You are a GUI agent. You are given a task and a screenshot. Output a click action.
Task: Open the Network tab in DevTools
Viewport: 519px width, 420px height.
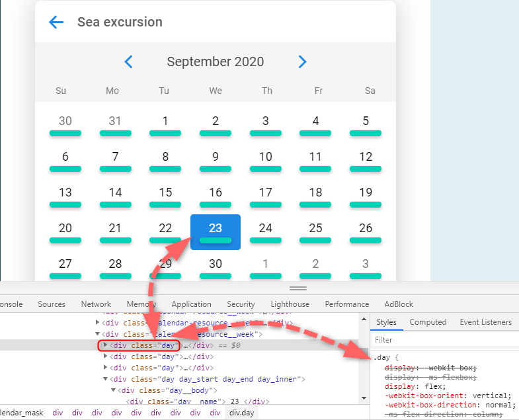pyautogui.click(x=96, y=304)
